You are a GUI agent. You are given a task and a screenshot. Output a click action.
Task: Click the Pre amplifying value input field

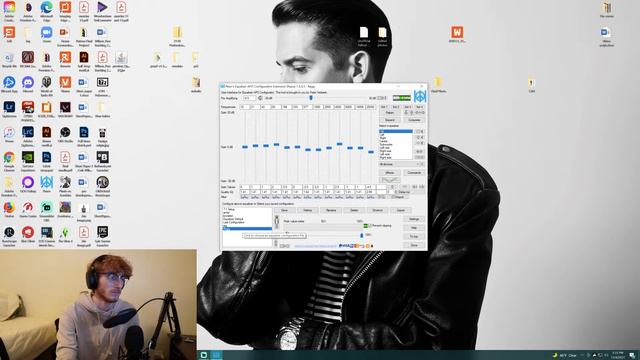(x=249, y=98)
